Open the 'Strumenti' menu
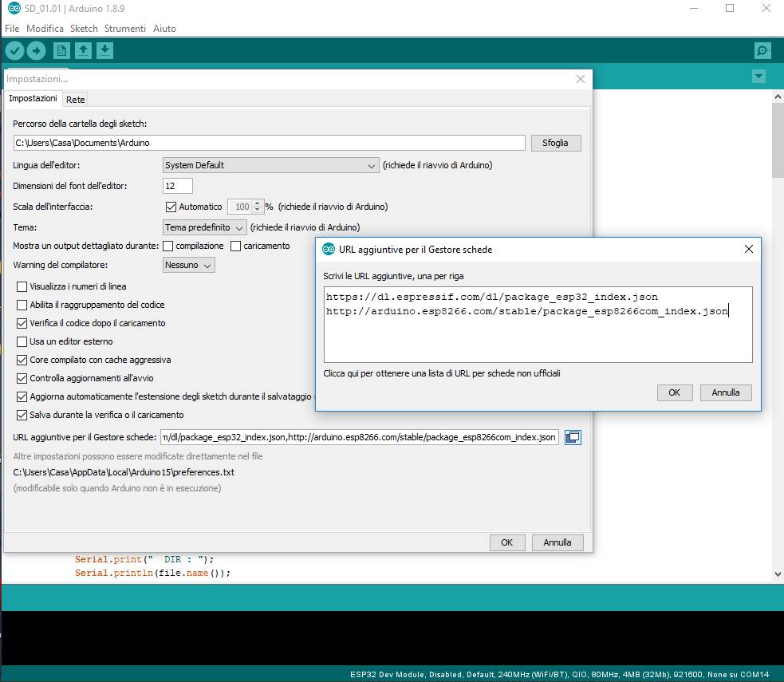Screen dimensions: 784x682 point(125,28)
